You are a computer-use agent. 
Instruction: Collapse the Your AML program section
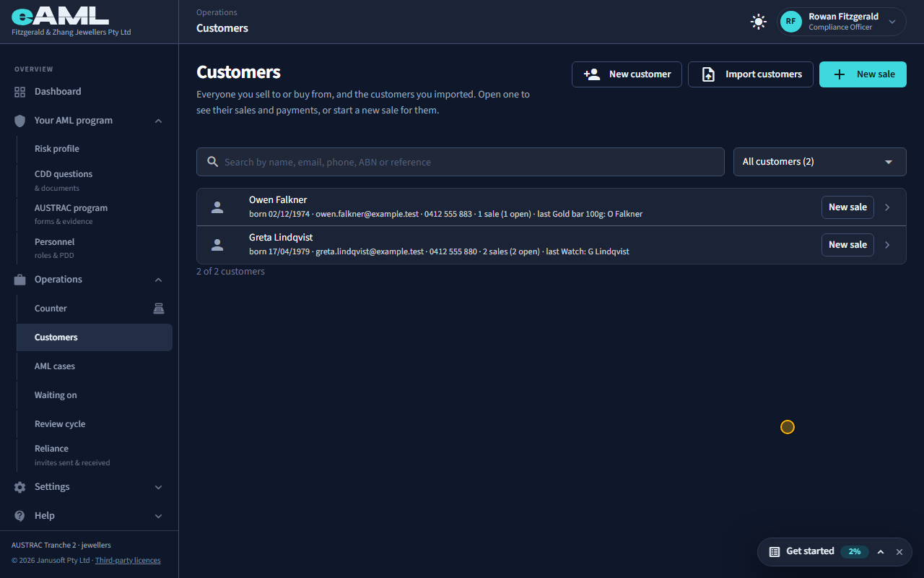coord(159,121)
